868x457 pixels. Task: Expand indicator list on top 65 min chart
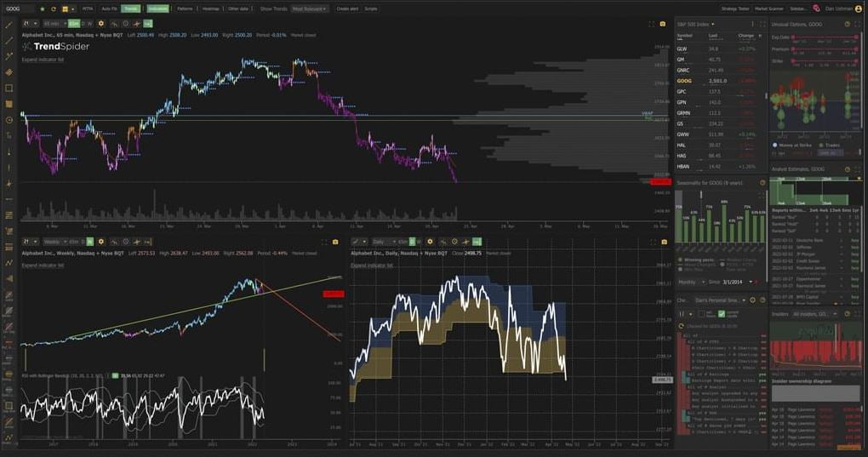(x=43, y=60)
